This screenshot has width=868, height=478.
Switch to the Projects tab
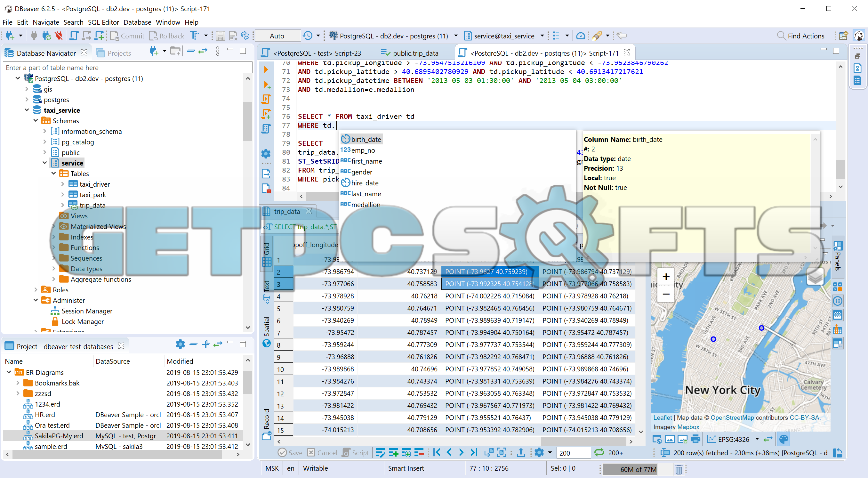coord(114,53)
